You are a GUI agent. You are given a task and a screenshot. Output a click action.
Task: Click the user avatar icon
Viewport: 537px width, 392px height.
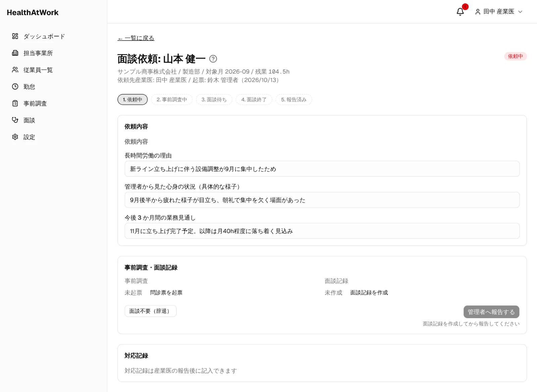[x=478, y=12]
